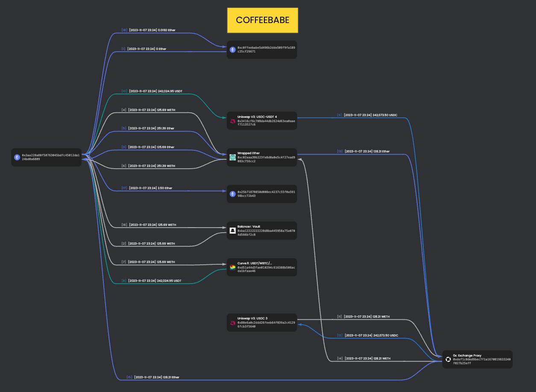Select the 0xc02aaa39b223fe8d0a0e5c4f27ead9 address text
Viewport: 536px width, 392px height.
(x=267, y=157)
